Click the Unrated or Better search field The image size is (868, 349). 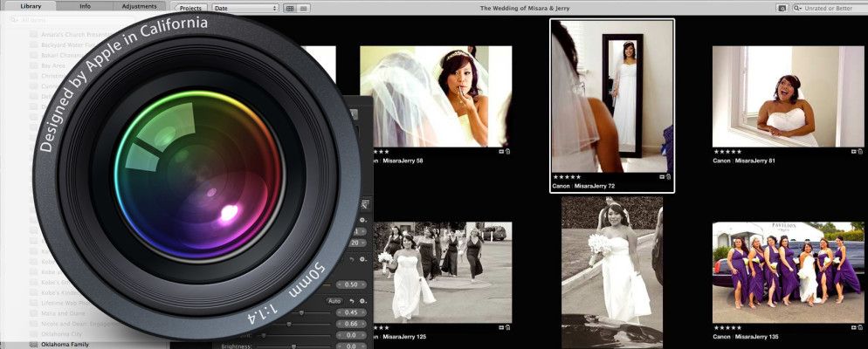(832, 9)
